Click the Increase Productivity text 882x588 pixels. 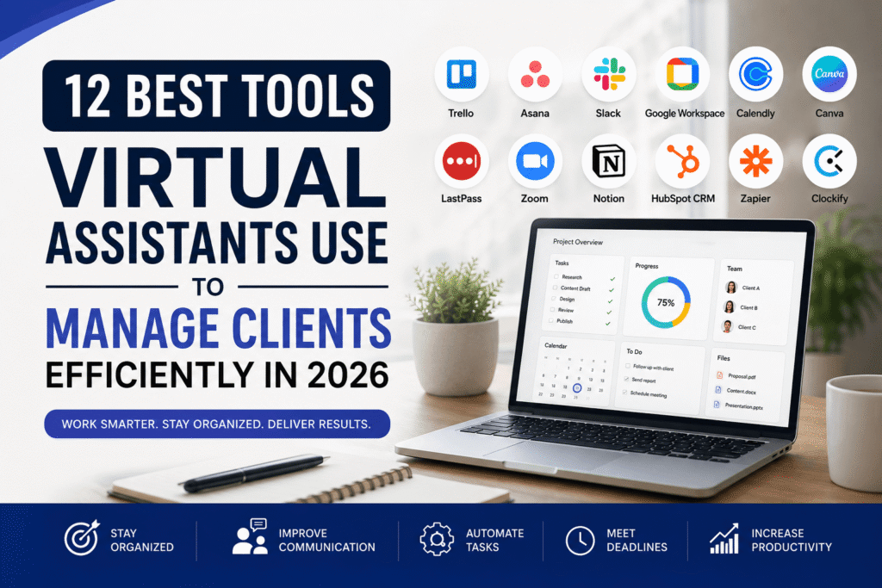pyautogui.click(x=792, y=540)
